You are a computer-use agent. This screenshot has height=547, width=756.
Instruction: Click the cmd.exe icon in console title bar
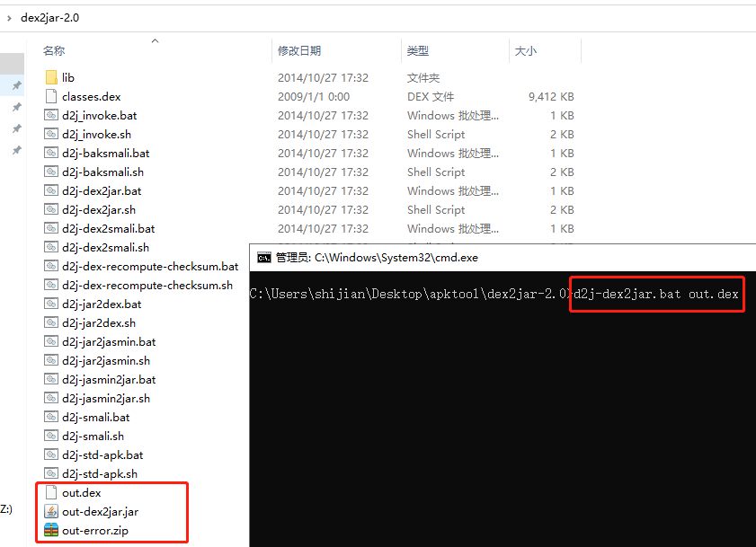point(262,257)
